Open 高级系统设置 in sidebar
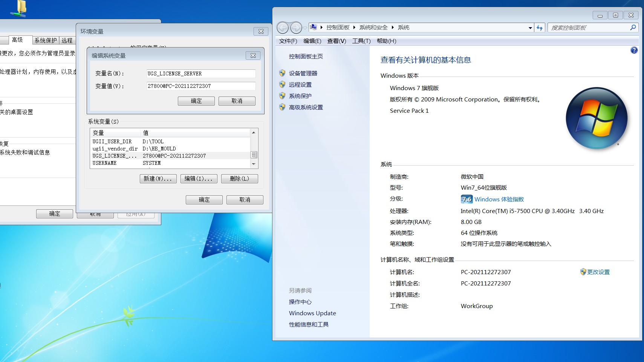 [x=306, y=107]
